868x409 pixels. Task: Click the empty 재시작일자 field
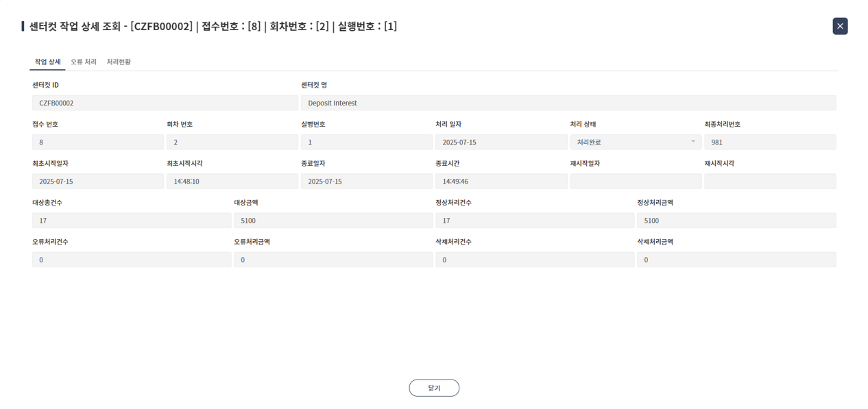tap(634, 181)
